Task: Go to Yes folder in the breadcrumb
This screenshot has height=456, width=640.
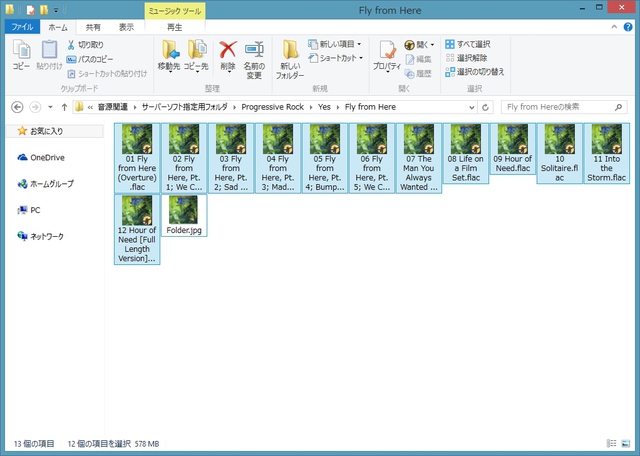Action: pyautogui.click(x=324, y=107)
